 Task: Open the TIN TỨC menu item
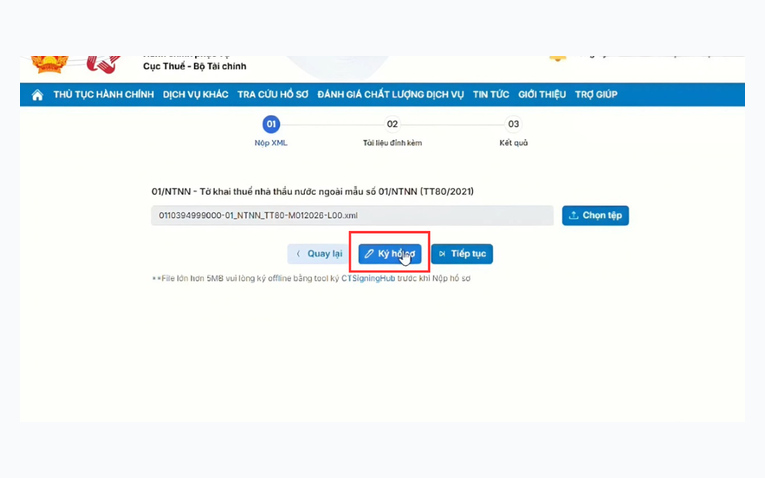(491, 95)
